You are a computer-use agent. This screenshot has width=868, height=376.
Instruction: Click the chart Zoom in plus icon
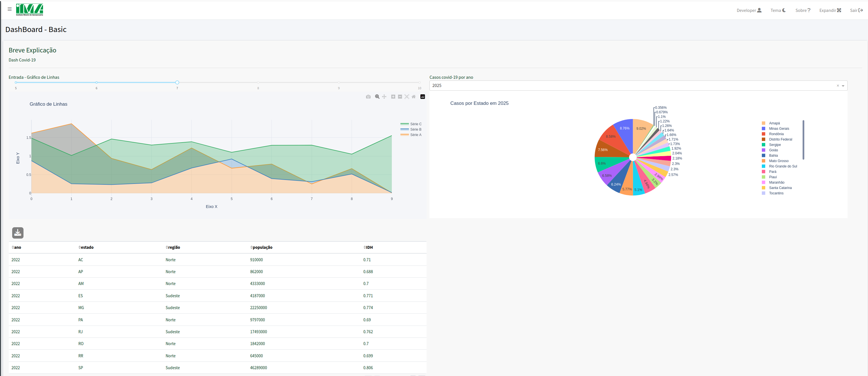coord(393,97)
